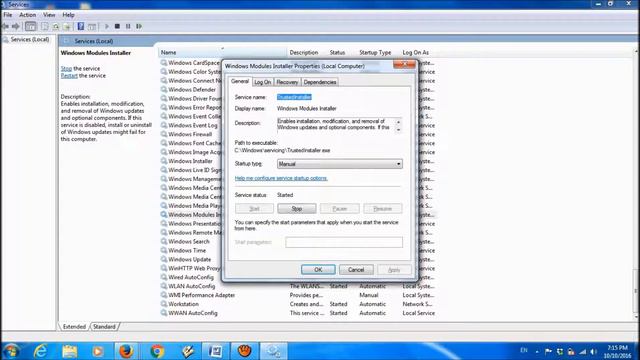Open the Help menu
640x360 pixels.
[68, 15]
